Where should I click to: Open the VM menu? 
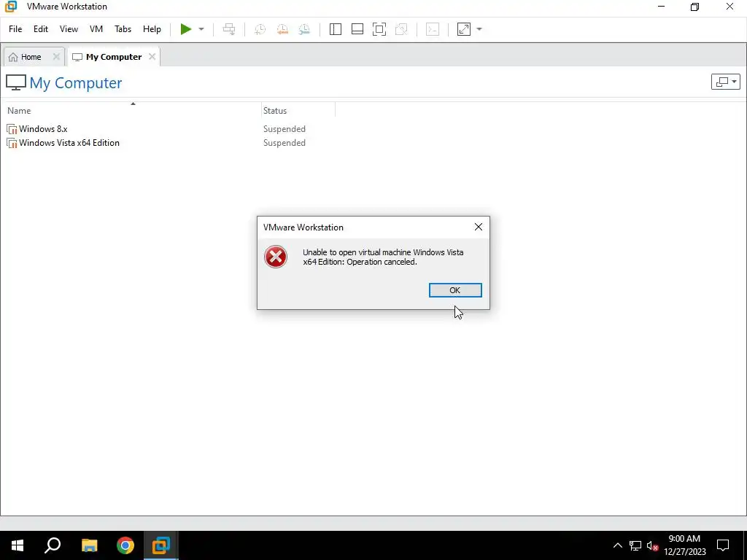tap(96, 29)
